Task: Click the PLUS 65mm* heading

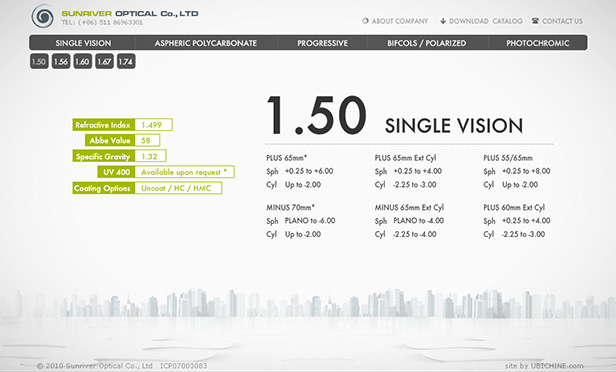Action: pyautogui.click(x=286, y=158)
